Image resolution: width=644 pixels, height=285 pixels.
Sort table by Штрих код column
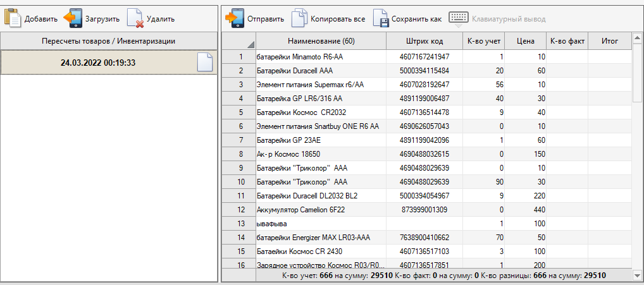424,41
